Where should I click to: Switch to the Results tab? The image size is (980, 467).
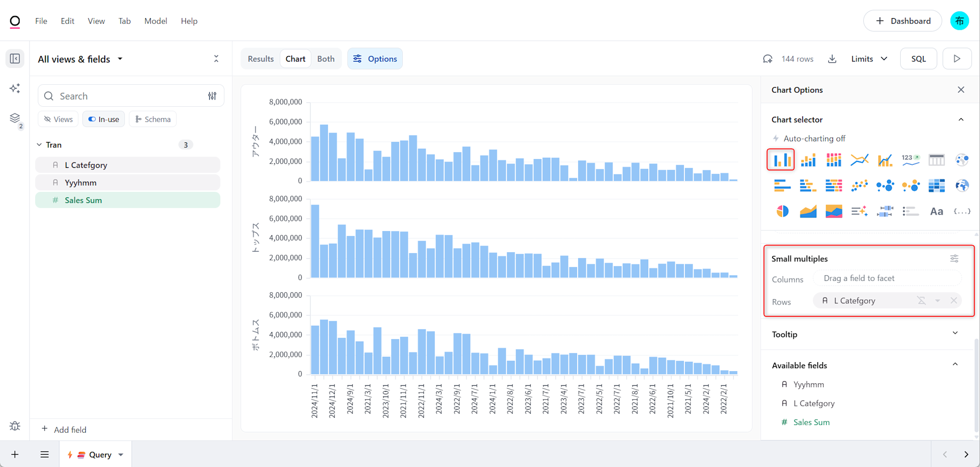pyautogui.click(x=261, y=59)
